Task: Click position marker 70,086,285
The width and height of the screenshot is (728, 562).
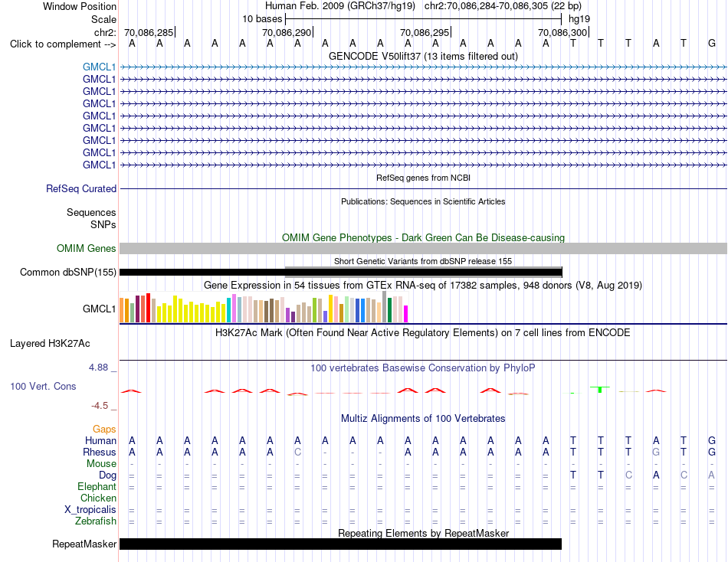Action: pyautogui.click(x=149, y=32)
